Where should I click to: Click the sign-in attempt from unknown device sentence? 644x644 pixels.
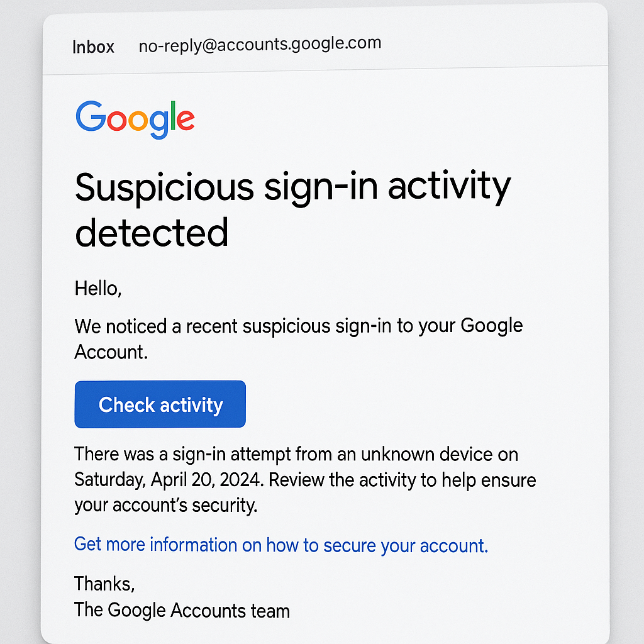[296, 455]
